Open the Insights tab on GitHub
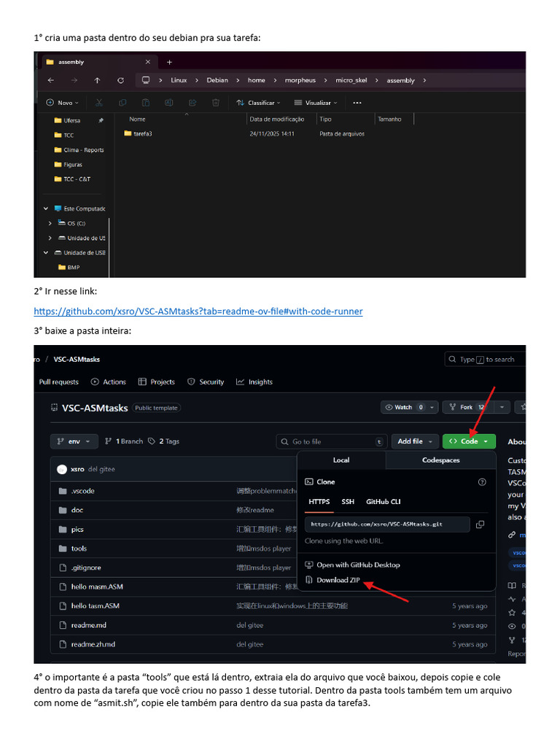This screenshot has height=747, width=560. pos(254,382)
